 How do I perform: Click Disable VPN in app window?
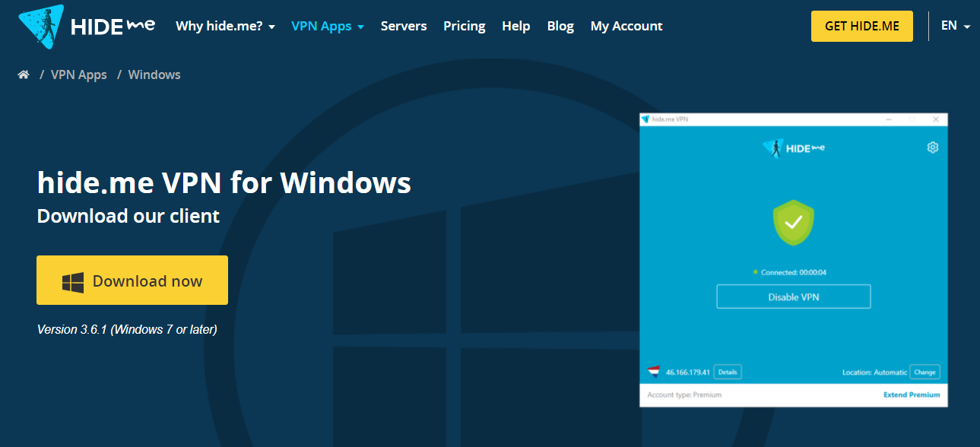[x=793, y=296]
